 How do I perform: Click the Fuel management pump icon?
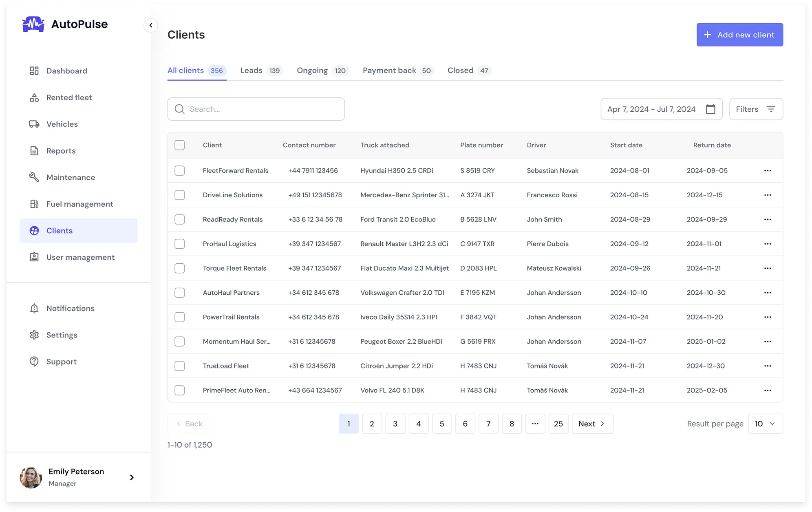tap(34, 204)
